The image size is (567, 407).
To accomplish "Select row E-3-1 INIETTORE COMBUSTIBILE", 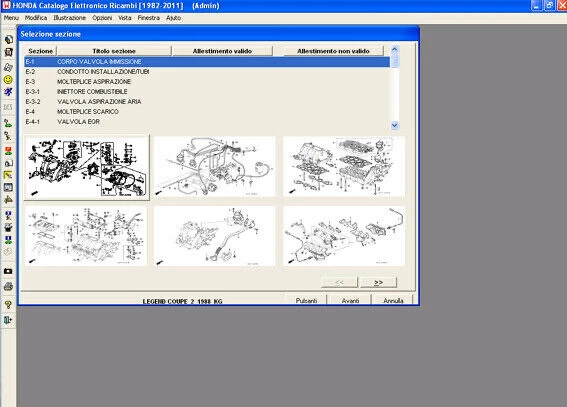I will coord(207,92).
